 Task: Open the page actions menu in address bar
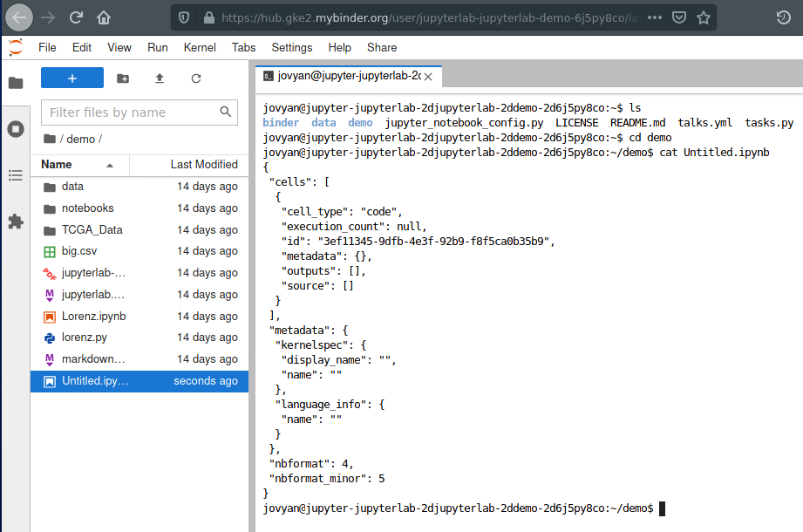[657, 17]
